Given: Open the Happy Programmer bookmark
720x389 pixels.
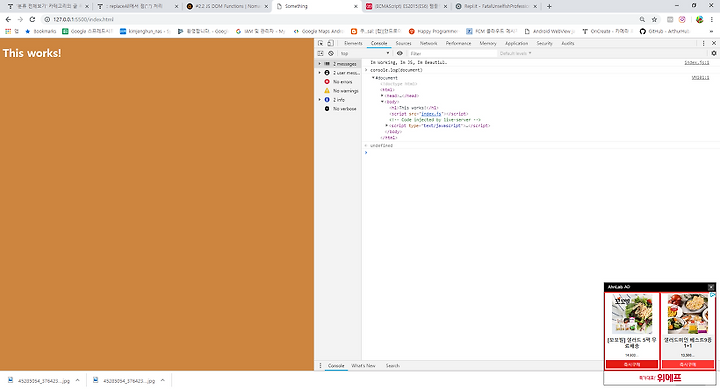Looking at the screenshot, I should 433,31.
